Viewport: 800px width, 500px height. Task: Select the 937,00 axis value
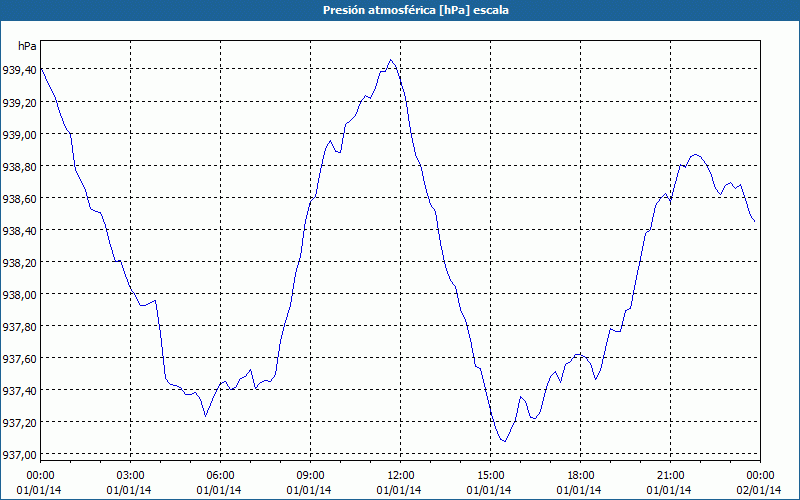coord(20,455)
